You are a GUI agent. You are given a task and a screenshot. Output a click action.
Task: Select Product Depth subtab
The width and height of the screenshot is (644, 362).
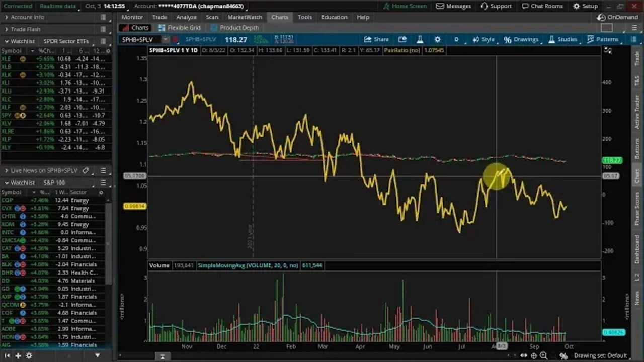coord(235,28)
